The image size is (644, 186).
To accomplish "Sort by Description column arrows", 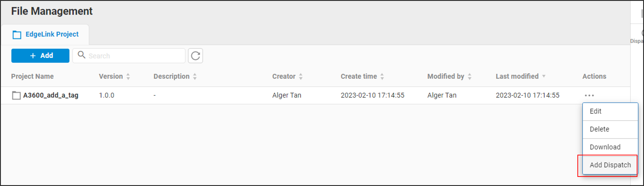I will [x=195, y=76].
